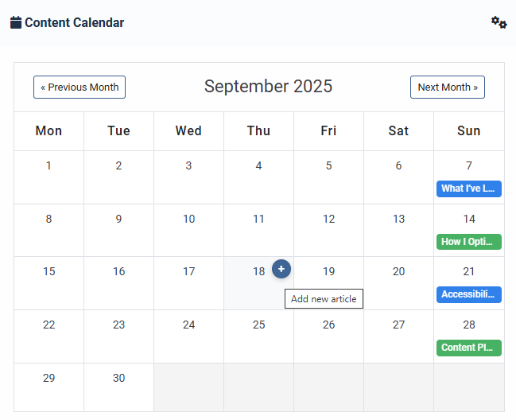Open the green "How I Opti..." article

[x=468, y=242]
